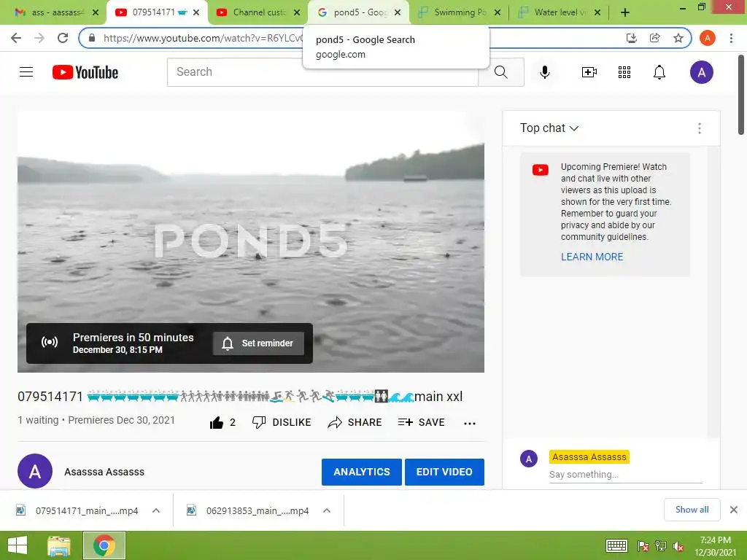The height and width of the screenshot is (560, 747).
Task: Click the Set reminder button
Action: 258,343
